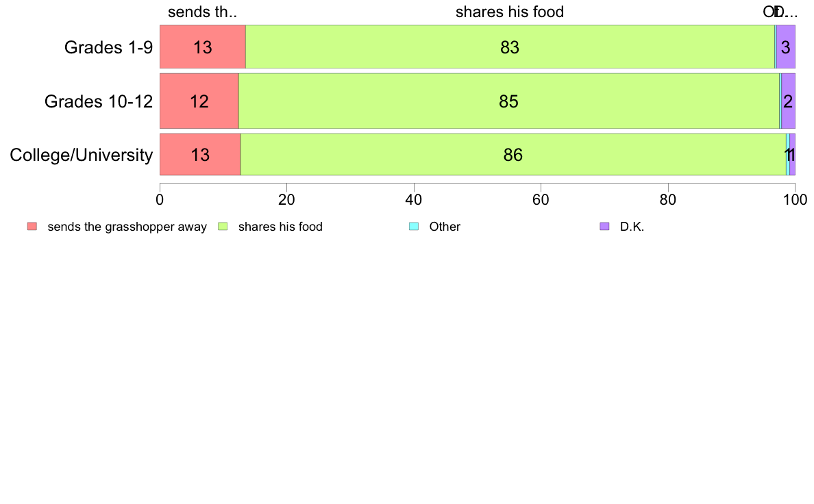This screenshot has width=814, height=504.
Task: Click the 'sends the grasshopper away' legend text
Action: point(127,227)
